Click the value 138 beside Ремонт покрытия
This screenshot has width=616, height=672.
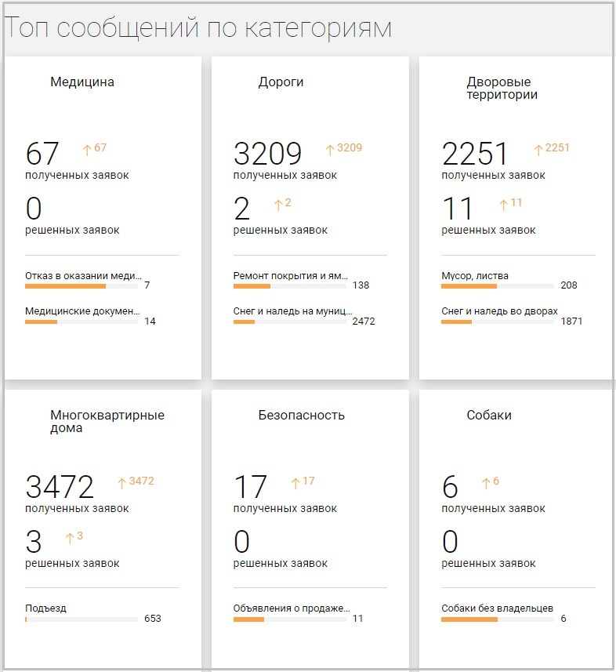pyautogui.click(x=361, y=285)
